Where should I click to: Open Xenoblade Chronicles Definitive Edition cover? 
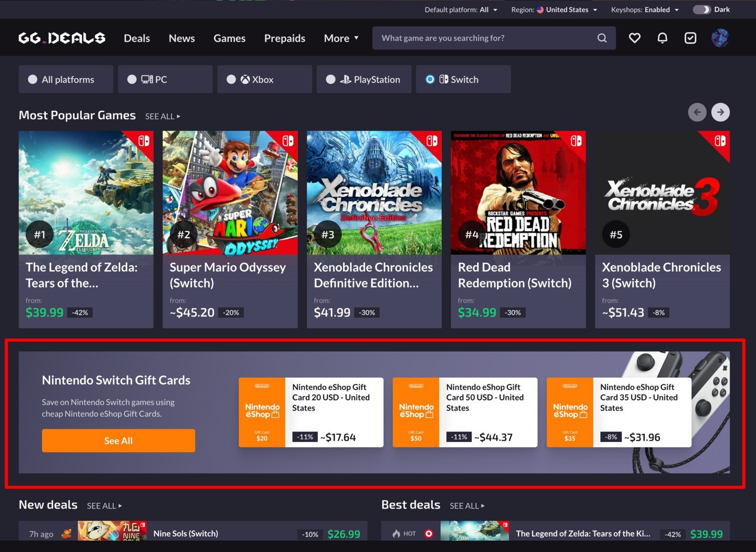click(374, 193)
